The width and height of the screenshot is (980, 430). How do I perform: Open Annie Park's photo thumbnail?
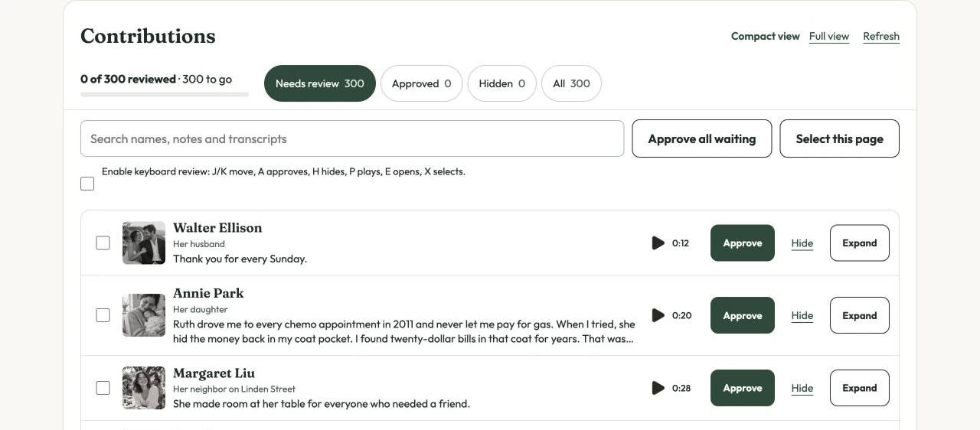(144, 315)
